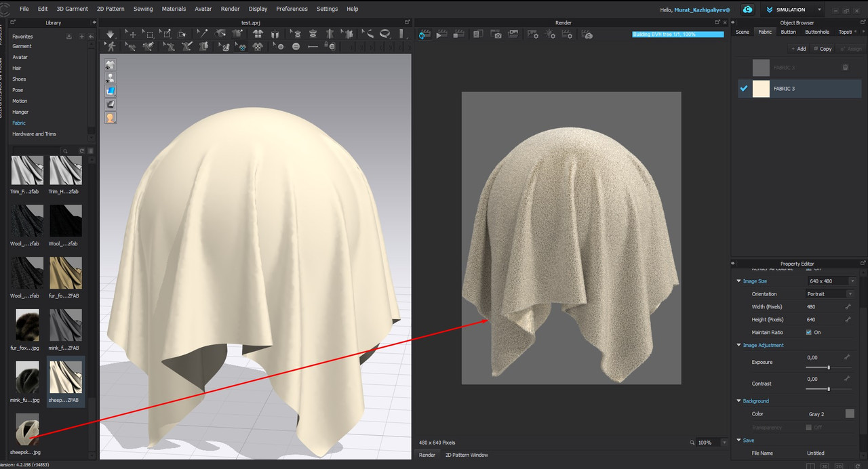
Task: Click the add-to-favorites plus icon in Library
Action: 81,36
